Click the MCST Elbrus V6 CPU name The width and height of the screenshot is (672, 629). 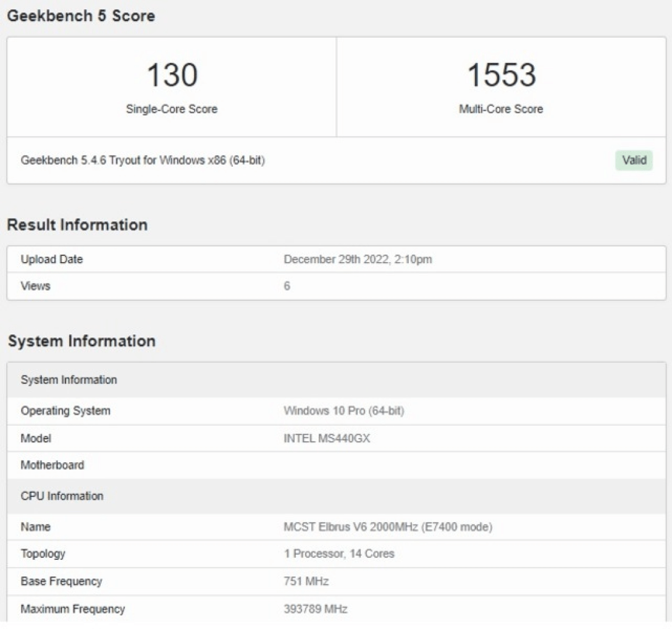(388, 528)
